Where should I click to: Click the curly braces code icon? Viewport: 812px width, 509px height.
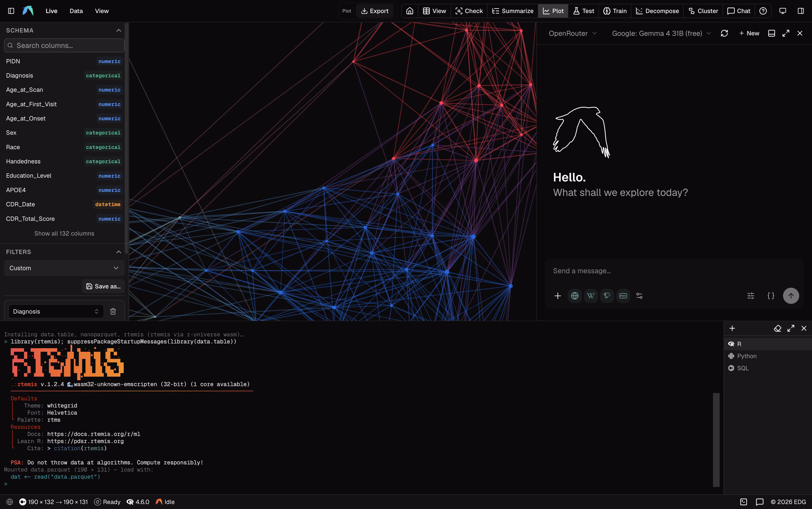771,296
